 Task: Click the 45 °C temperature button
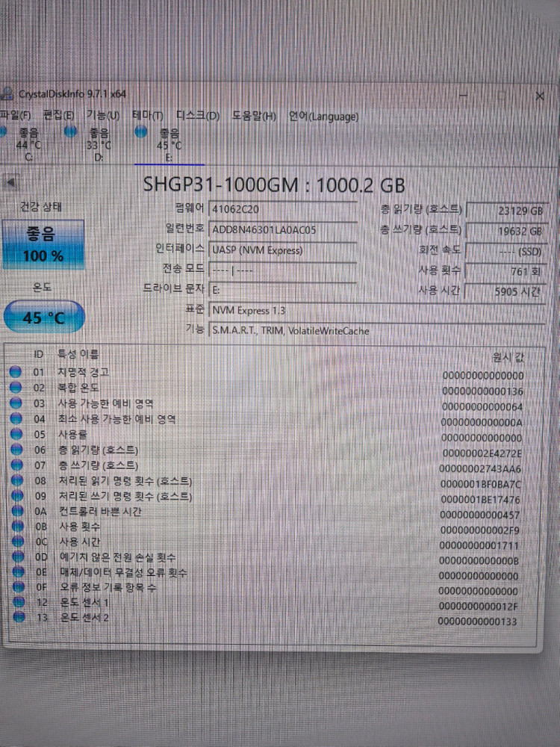click(x=44, y=317)
